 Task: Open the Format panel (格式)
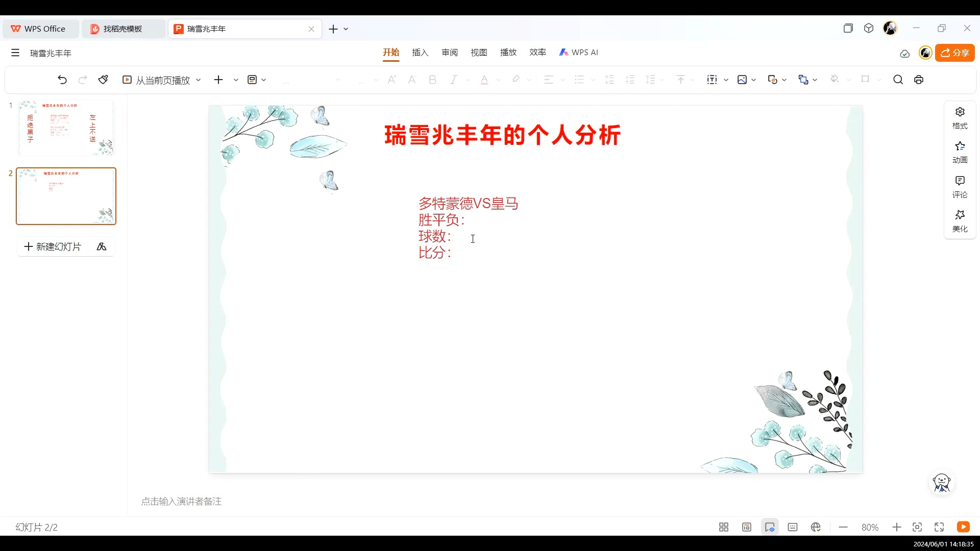pos(960,118)
